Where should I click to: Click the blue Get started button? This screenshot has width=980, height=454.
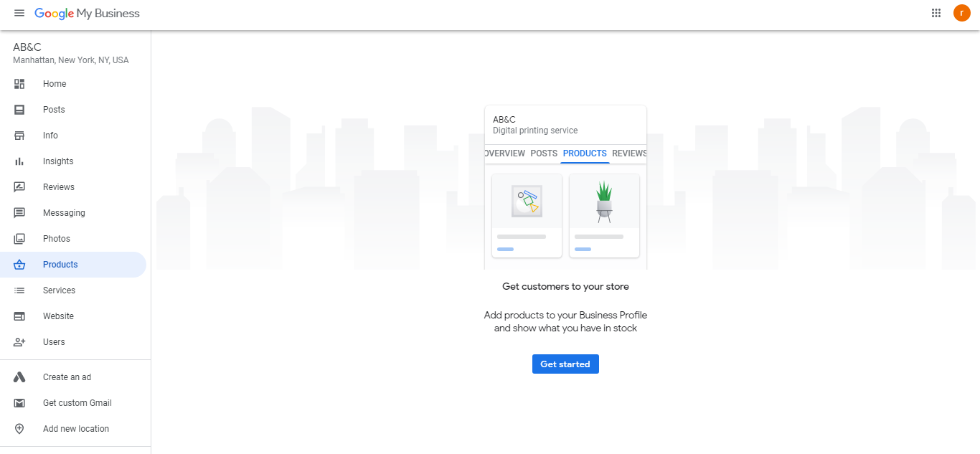pyautogui.click(x=565, y=364)
